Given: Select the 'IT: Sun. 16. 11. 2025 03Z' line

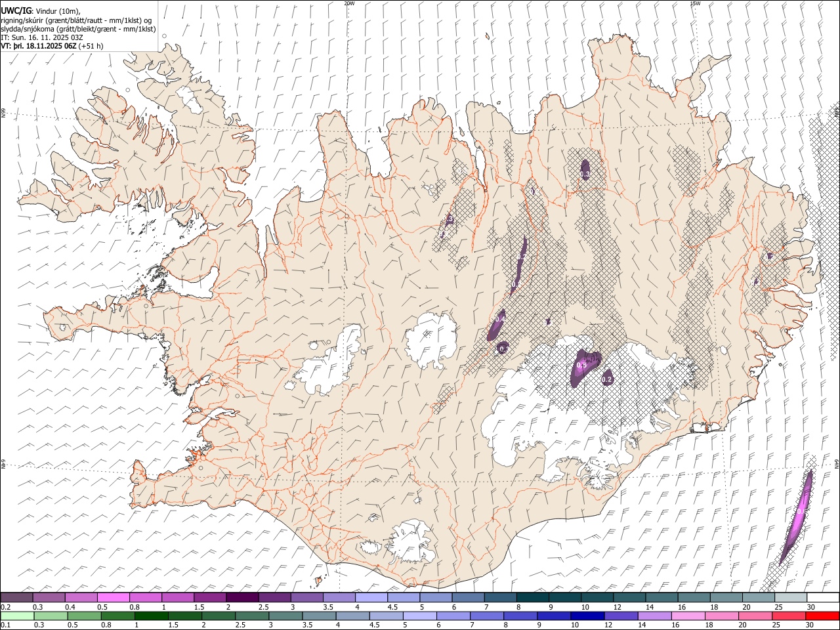Looking at the screenshot, I should pyautogui.click(x=42, y=37).
